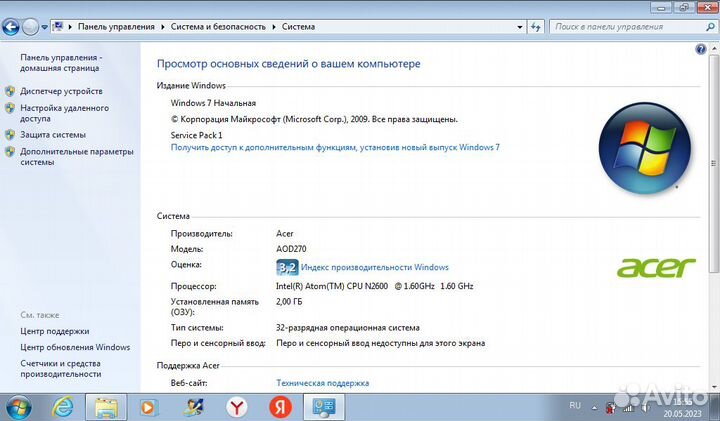Open 'Центр поддержки' link
720x421 pixels.
[55, 331]
